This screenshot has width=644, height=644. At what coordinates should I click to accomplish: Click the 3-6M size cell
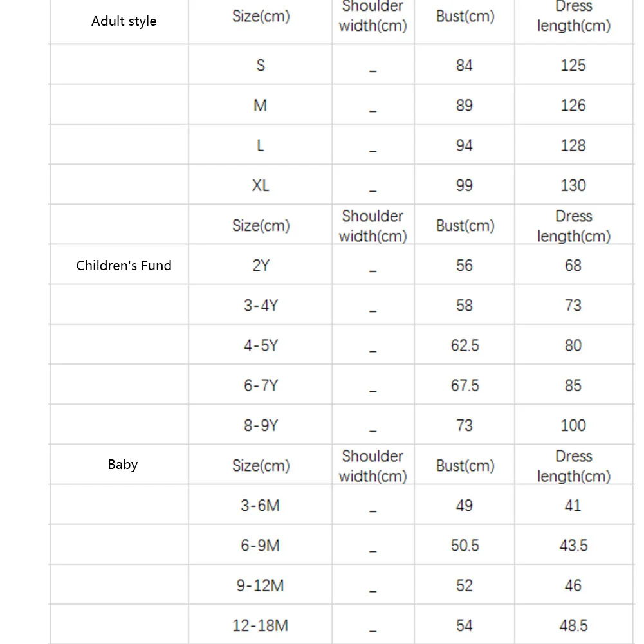[261, 506]
